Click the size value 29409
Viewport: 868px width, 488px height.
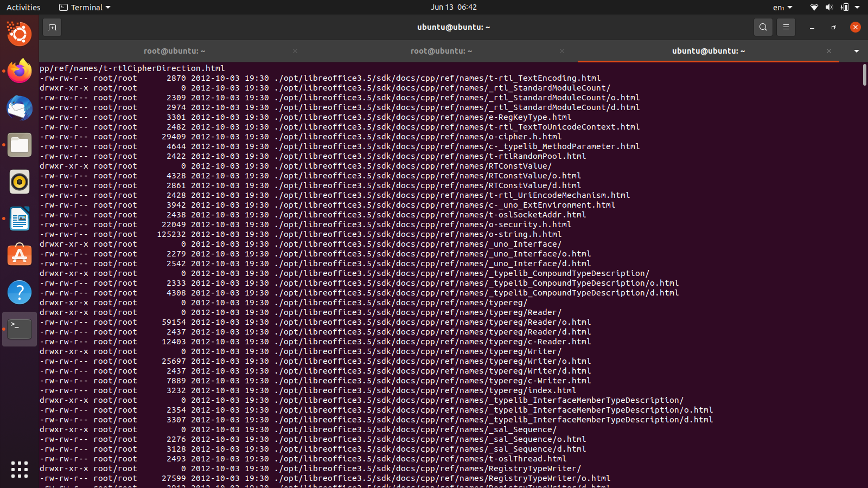point(174,137)
